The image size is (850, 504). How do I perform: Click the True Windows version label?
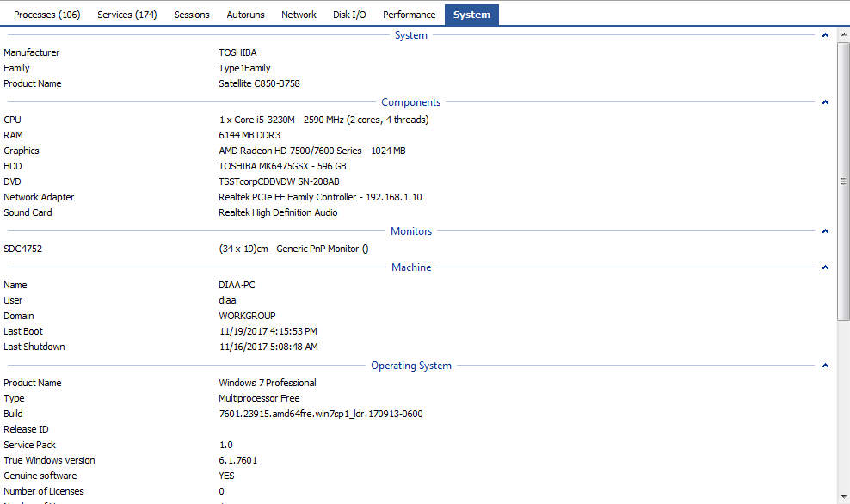pyautogui.click(x=49, y=461)
